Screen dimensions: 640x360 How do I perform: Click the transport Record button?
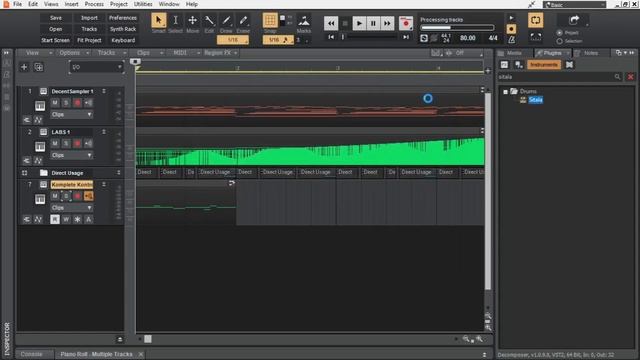coord(406,23)
